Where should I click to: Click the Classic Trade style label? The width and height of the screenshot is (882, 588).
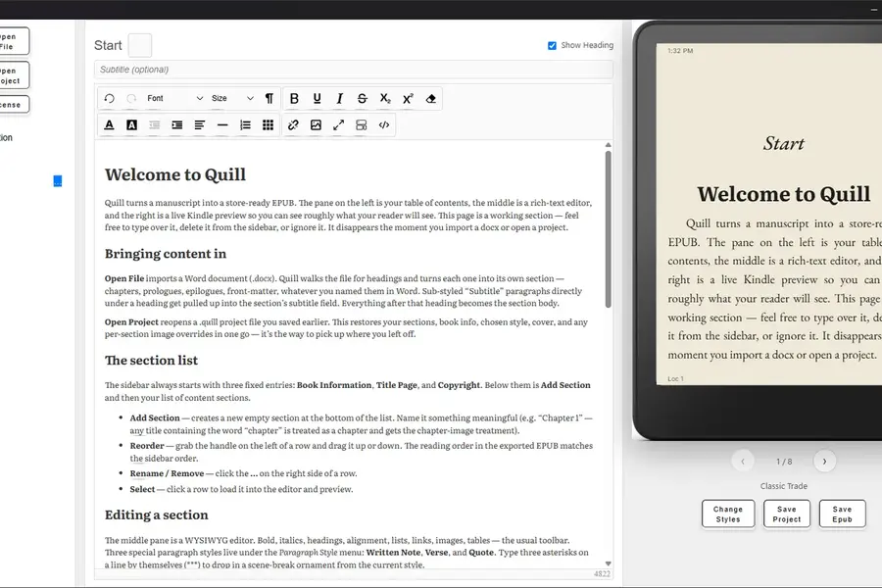pos(784,486)
